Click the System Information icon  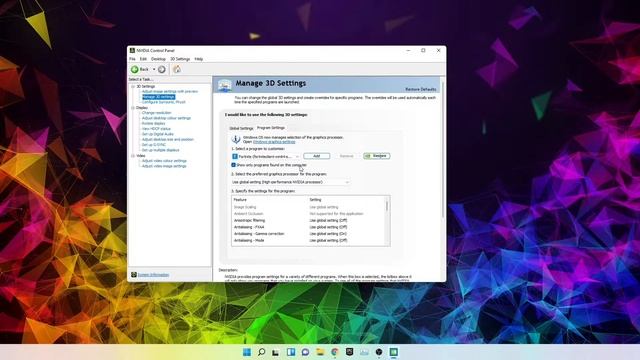click(133, 275)
